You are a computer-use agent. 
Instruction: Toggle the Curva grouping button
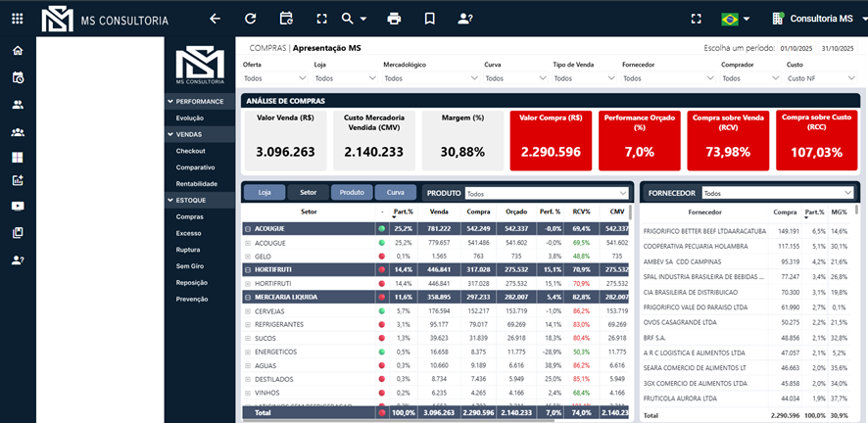[396, 193]
